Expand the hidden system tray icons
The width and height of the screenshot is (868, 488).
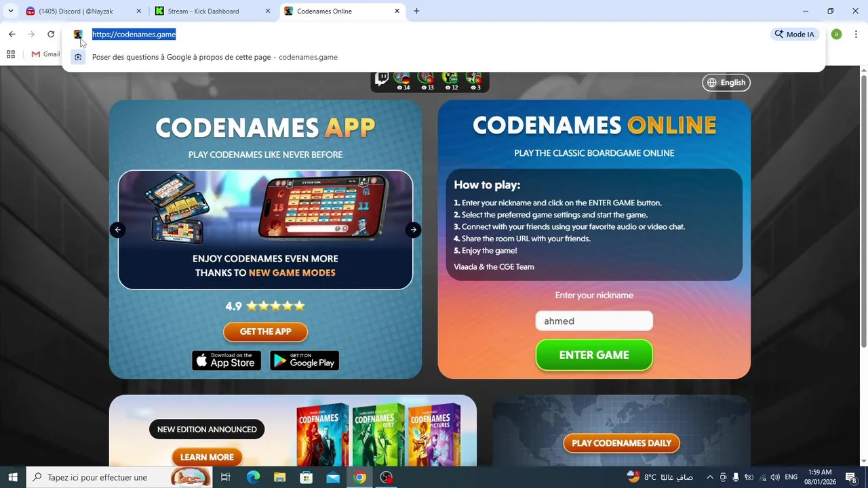tap(710, 477)
